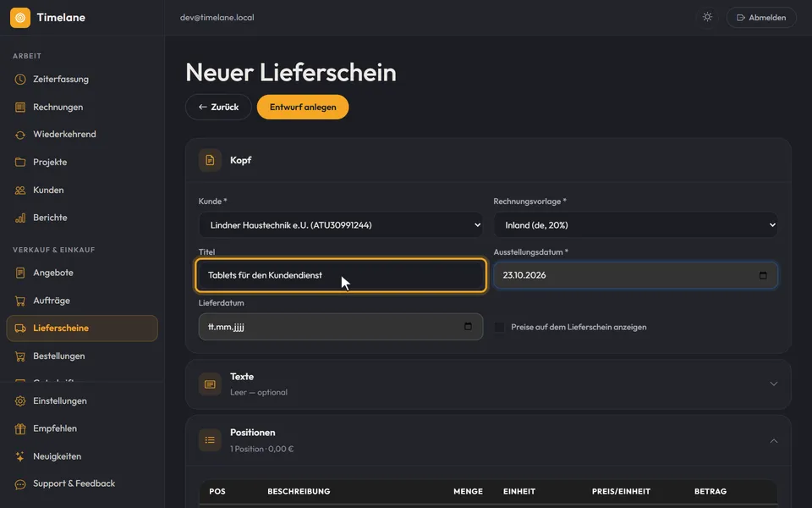The image size is (812, 508).
Task: Click the Lieferdatum date field
Action: pyautogui.click(x=341, y=327)
